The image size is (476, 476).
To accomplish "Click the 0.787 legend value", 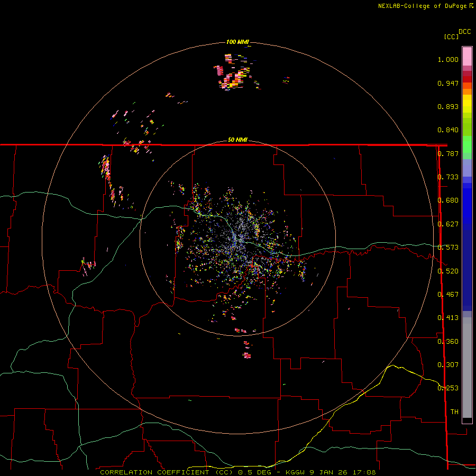I will tap(448, 153).
